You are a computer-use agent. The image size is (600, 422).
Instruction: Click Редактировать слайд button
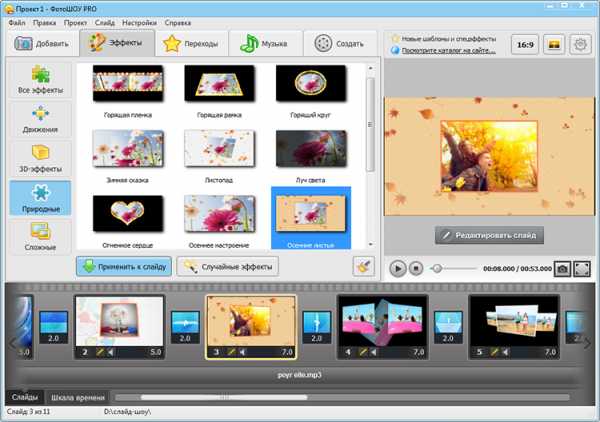pyautogui.click(x=489, y=235)
